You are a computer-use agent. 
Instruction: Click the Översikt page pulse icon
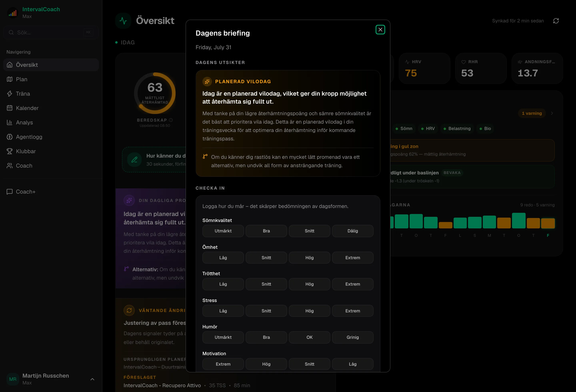(123, 21)
